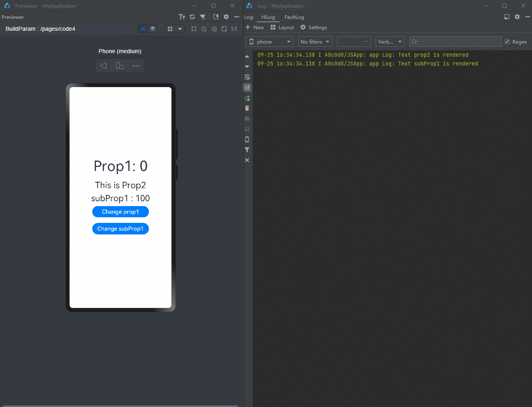Screen dimensions: 532x407
Task: Click the 1:1 actual size icon
Action: (x=234, y=29)
